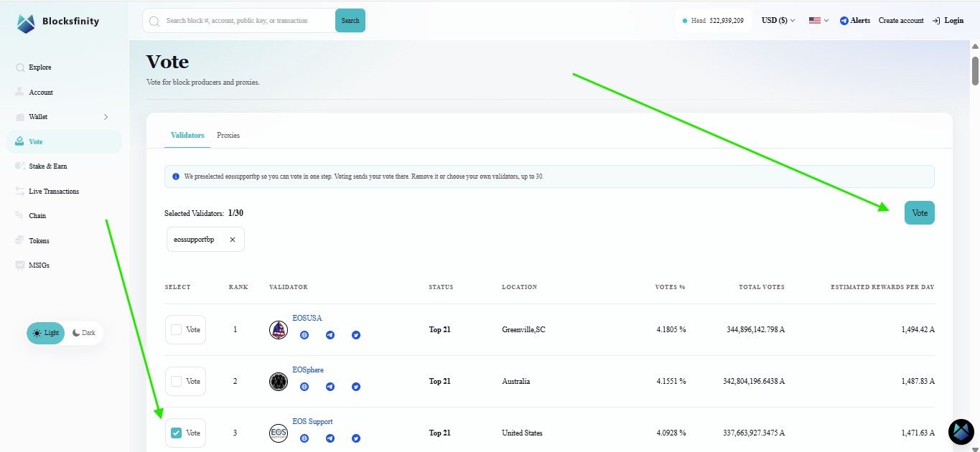This screenshot has height=452, width=980.
Task: Open the Tokens sidebar page
Action: (x=39, y=241)
